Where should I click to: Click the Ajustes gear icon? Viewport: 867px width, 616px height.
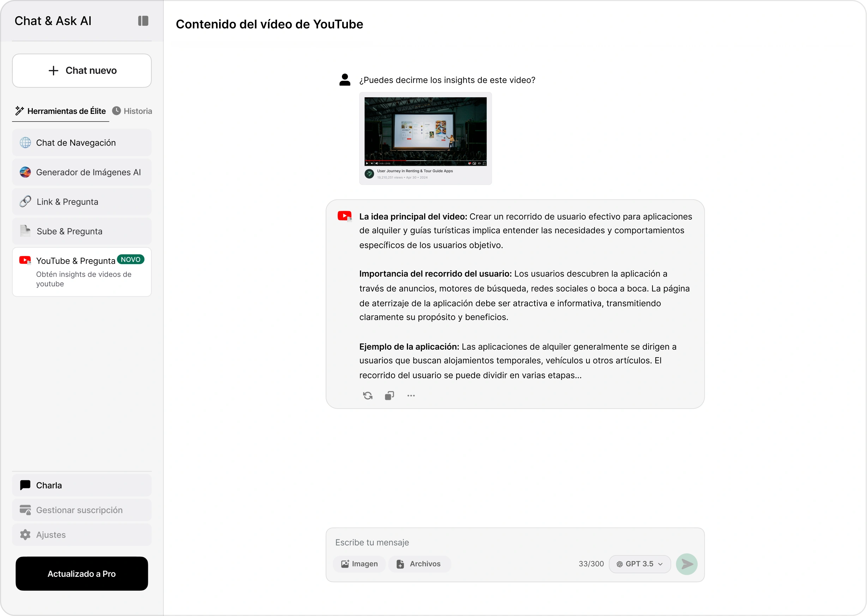[x=25, y=535]
